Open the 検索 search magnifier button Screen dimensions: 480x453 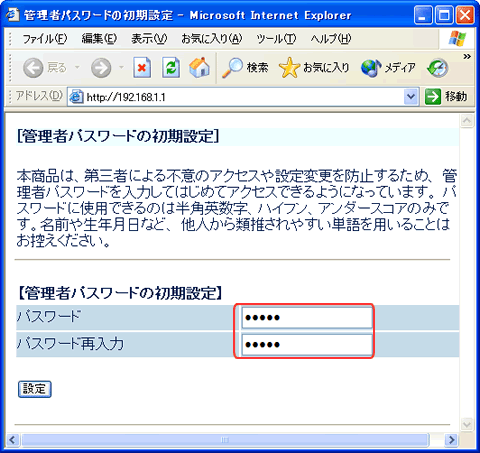pos(245,68)
